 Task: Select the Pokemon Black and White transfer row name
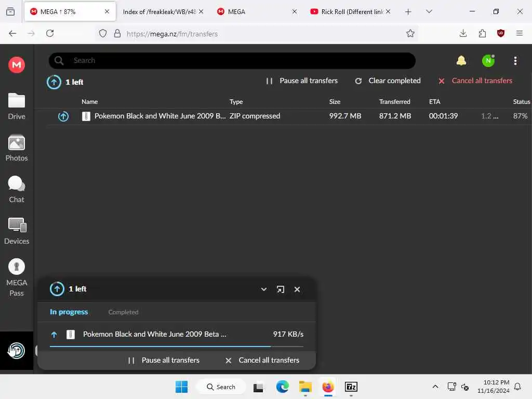click(x=160, y=116)
